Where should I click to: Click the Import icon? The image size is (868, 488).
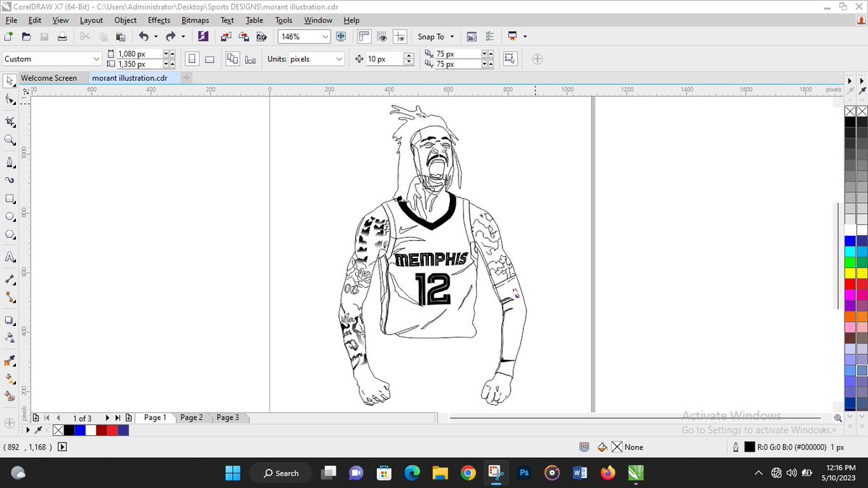coord(226,36)
